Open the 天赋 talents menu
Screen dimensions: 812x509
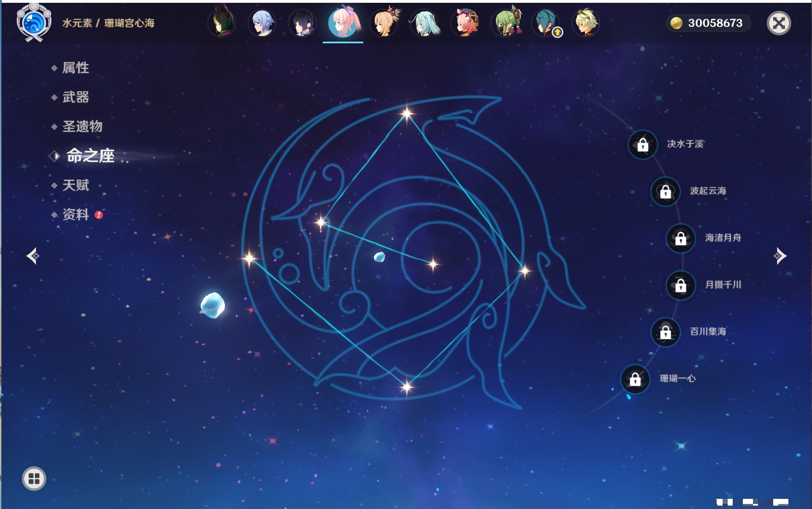[x=75, y=185]
